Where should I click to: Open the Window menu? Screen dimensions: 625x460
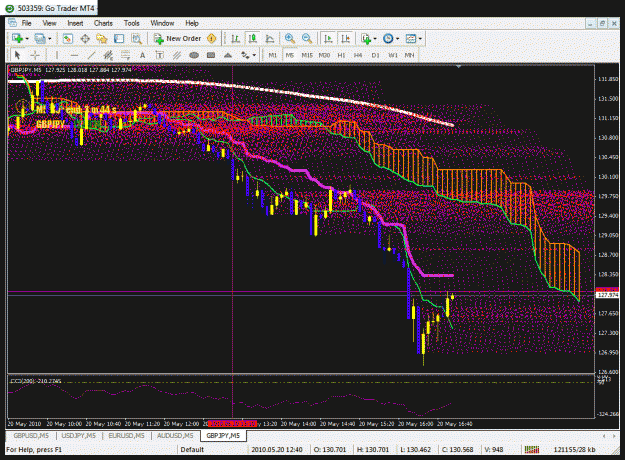pyautogui.click(x=162, y=23)
